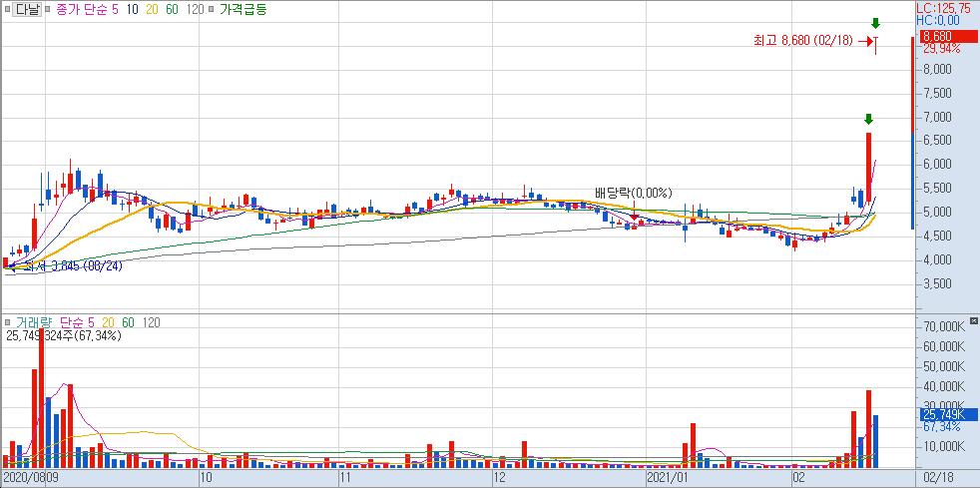
Task: Click the yellow 20 volume average period
Action: [108, 322]
